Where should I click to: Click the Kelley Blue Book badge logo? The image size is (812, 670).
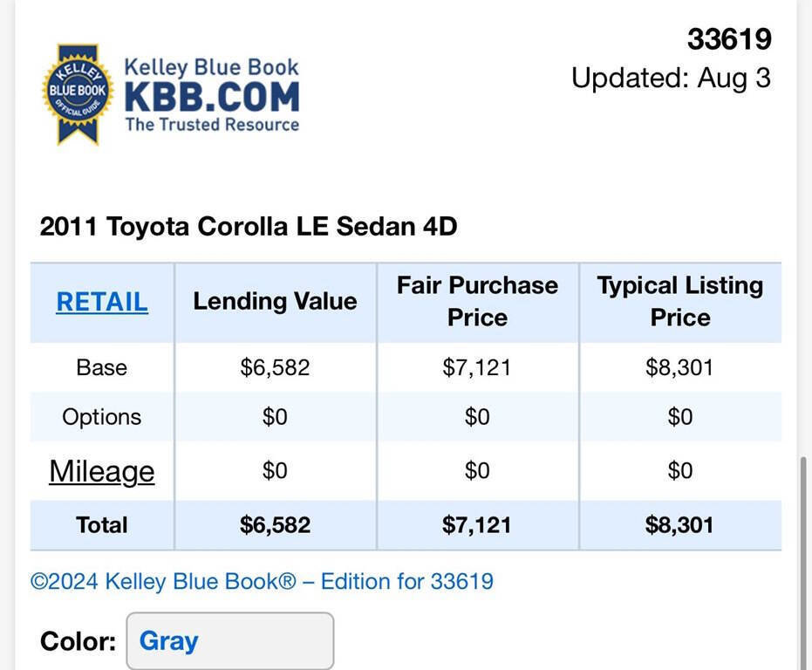78,92
